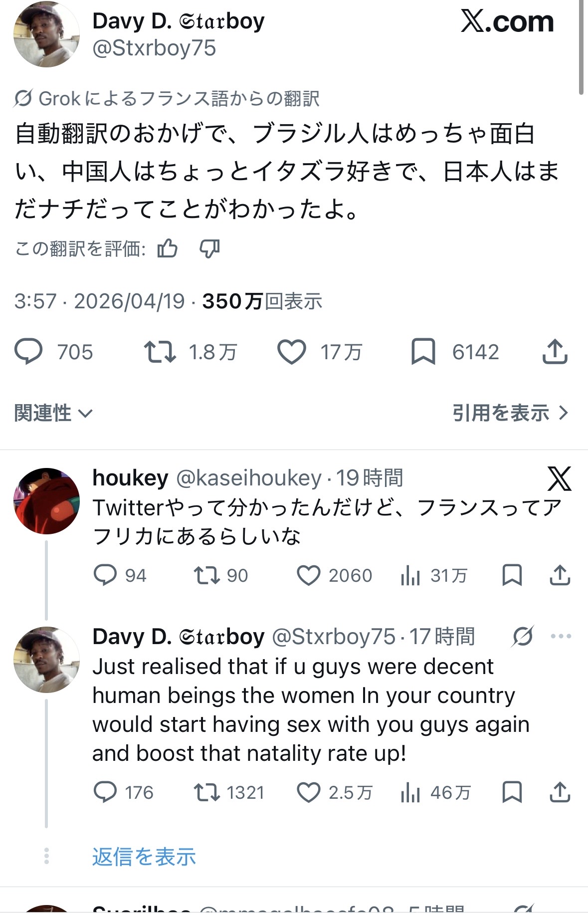Click the Grokによるフランス語からの翻訳 label

[x=167, y=98]
